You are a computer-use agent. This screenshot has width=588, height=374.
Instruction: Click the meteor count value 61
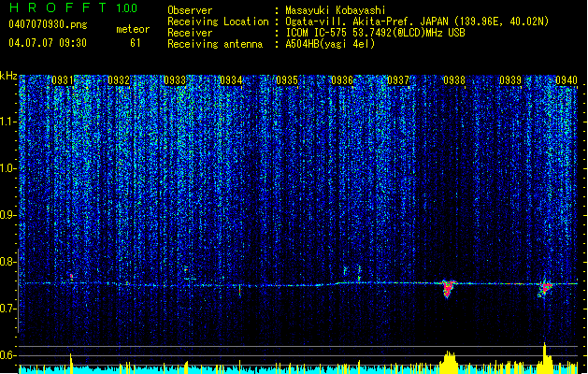pos(136,43)
